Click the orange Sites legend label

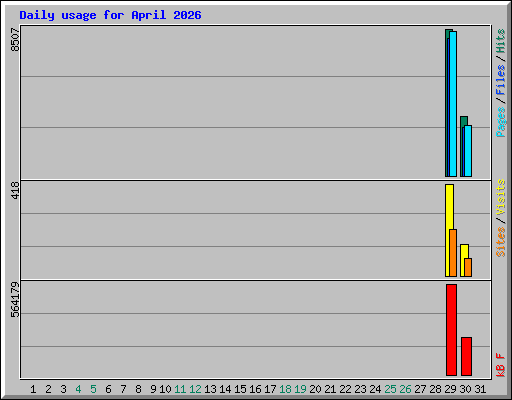[500, 242]
